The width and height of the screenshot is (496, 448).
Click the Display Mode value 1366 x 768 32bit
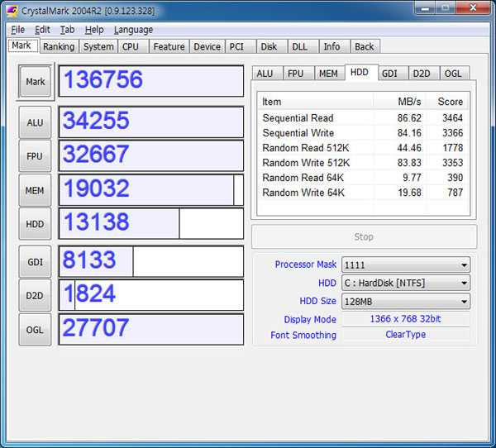(406, 318)
